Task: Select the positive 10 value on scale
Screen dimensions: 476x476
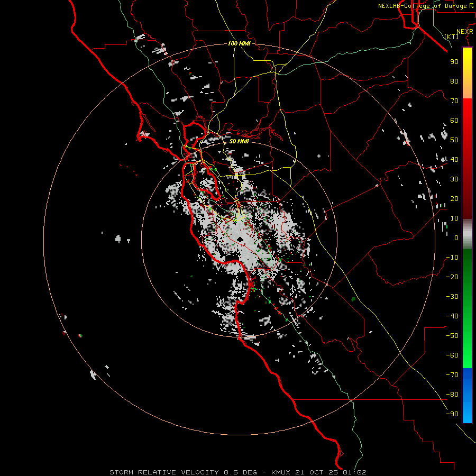Action: 454,218
